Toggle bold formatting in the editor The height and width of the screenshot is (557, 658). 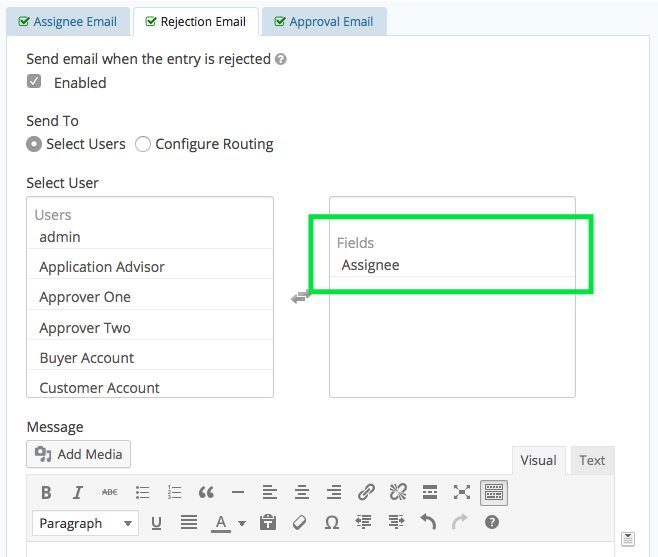coord(46,492)
